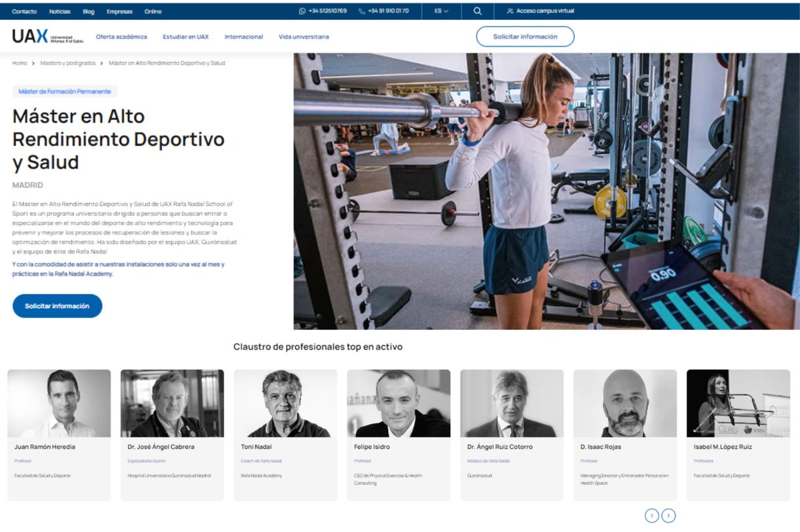
Task: Click D. Isaac Rojas photo
Action: 625,403
